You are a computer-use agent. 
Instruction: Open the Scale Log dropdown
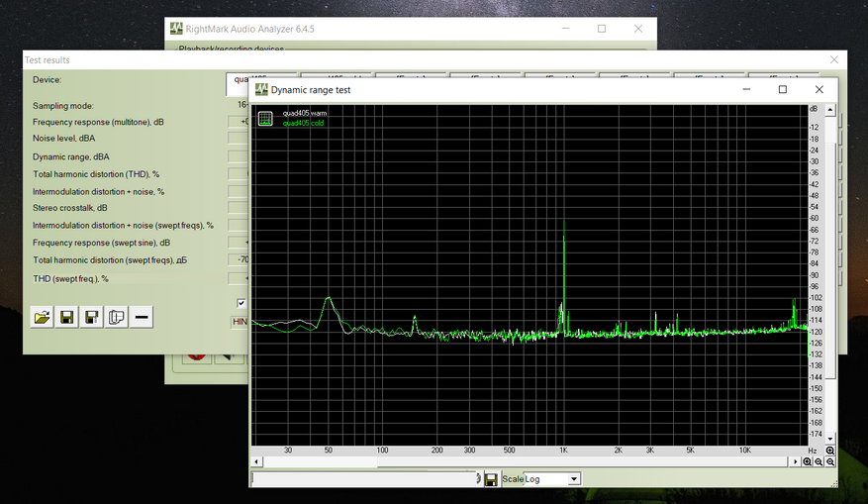coord(573,479)
